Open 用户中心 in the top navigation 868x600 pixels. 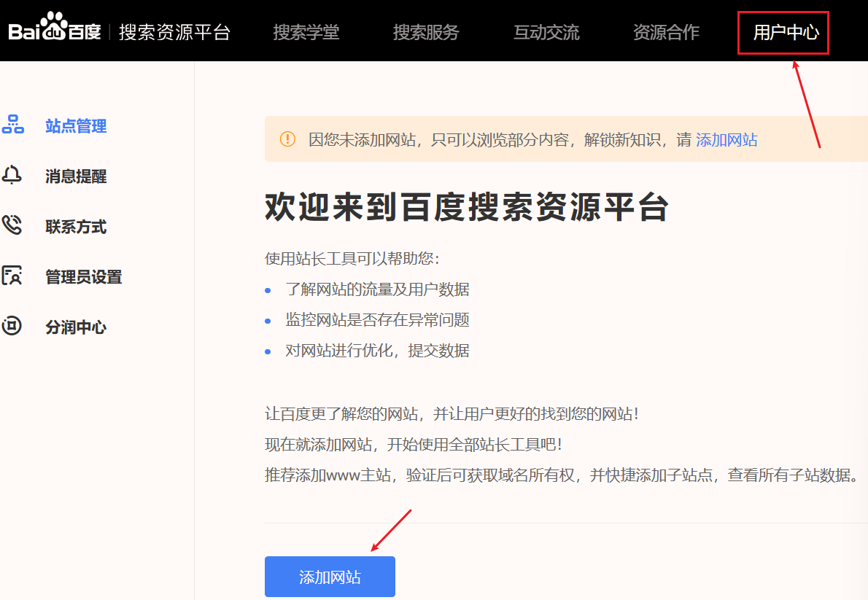(x=786, y=33)
